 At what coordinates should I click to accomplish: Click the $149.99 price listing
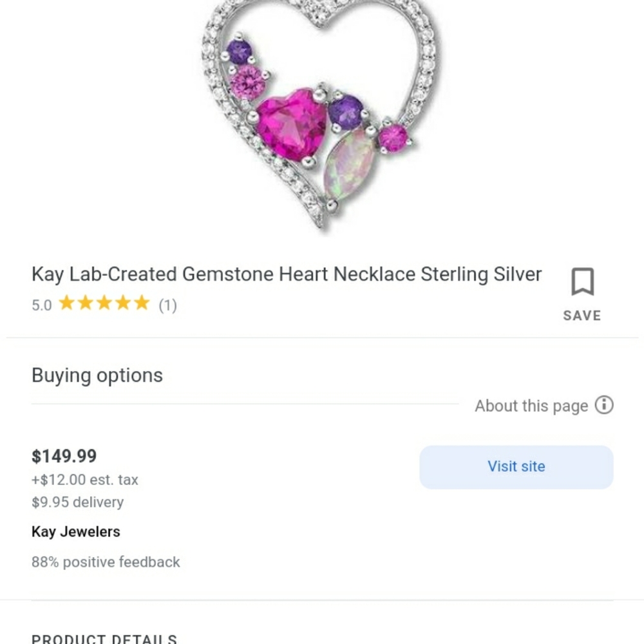pyautogui.click(x=64, y=456)
